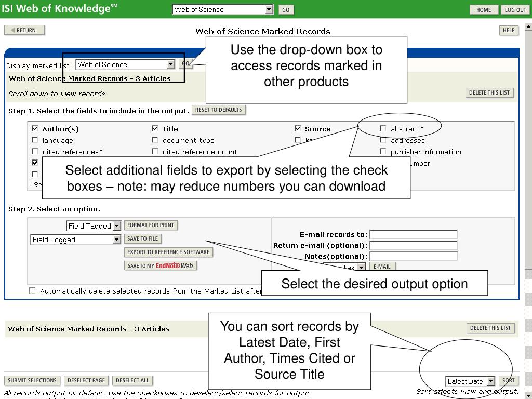Open the Latest Date sort dropdown

coord(470,381)
